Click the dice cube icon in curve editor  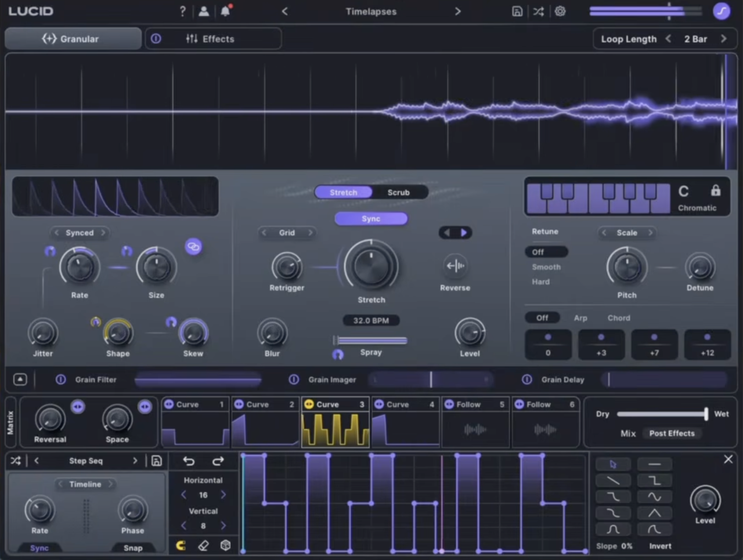coord(226,545)
